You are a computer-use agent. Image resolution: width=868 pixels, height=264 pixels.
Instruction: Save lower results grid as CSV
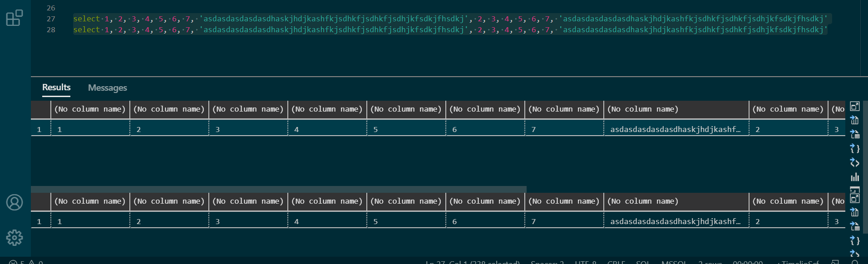pos(855,212)
